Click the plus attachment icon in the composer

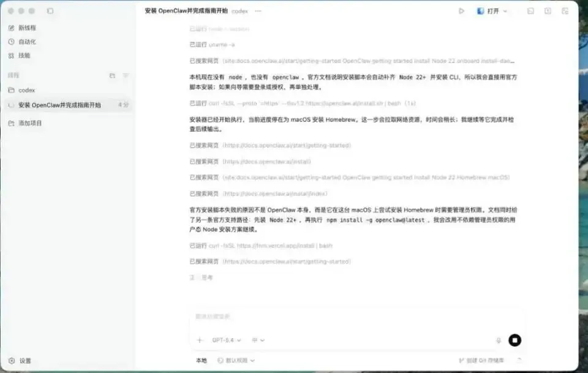[200, 340]
